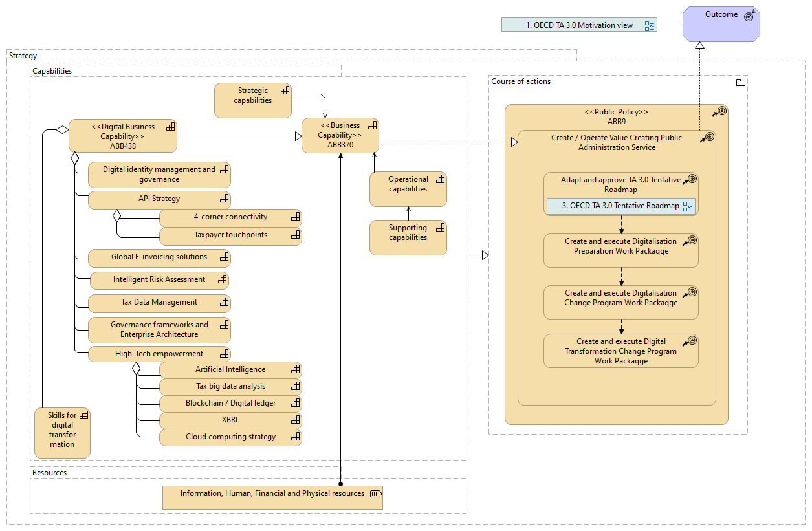812x531 pixels.
Task: Click the capability icon on High-Tech empowerment
Action: tap(225, 354)
